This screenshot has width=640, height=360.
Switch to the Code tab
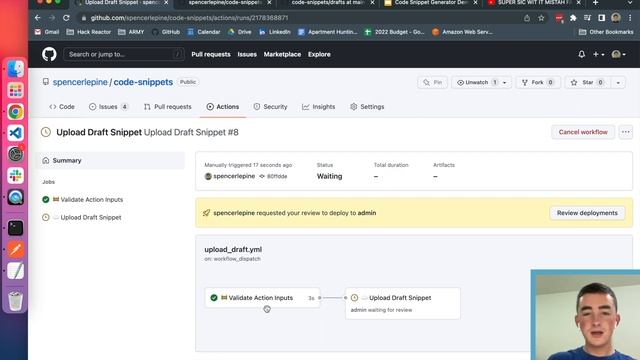coord(62,107)
